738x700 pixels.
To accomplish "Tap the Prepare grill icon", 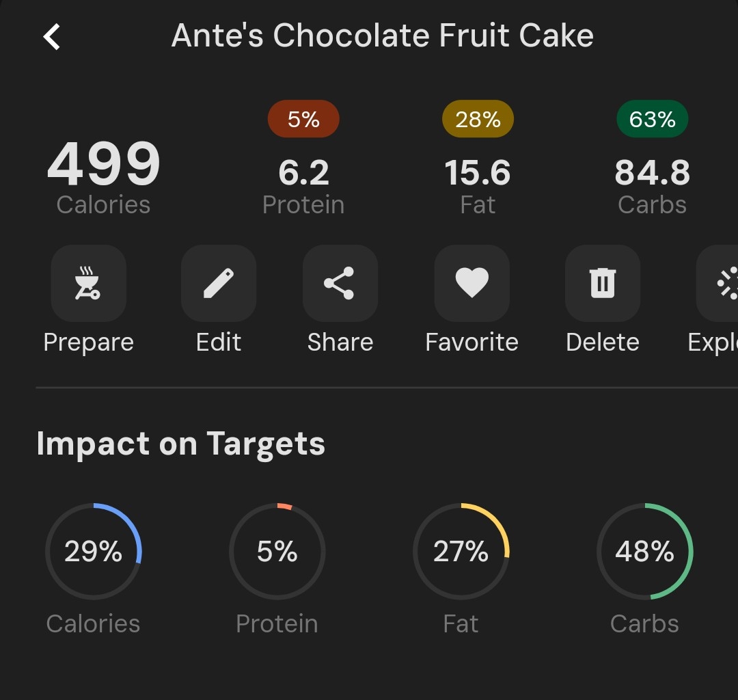I will coord(88,283).
